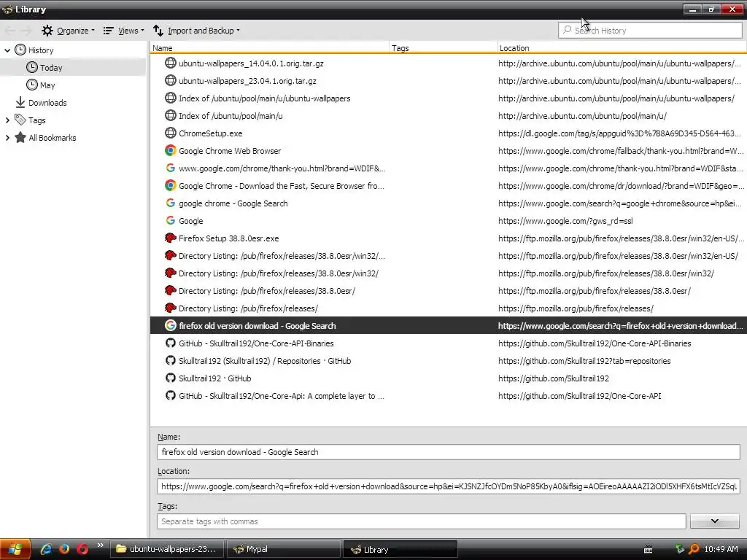
Task: Select Directory Listing /pub/firefox/releases/38.8.0esr/win32/... entry
Action: click(449, 256)
